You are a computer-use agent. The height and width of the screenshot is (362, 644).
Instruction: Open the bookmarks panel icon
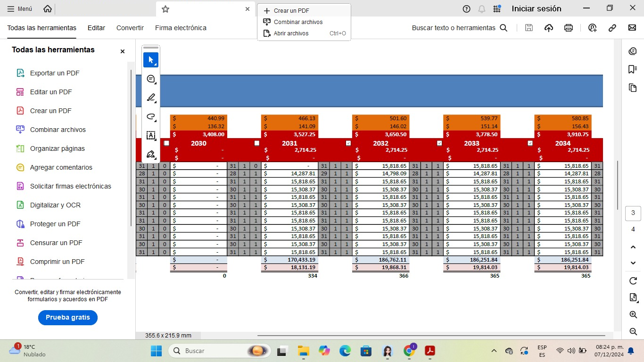pyautogui.click(x=633, y=69)
